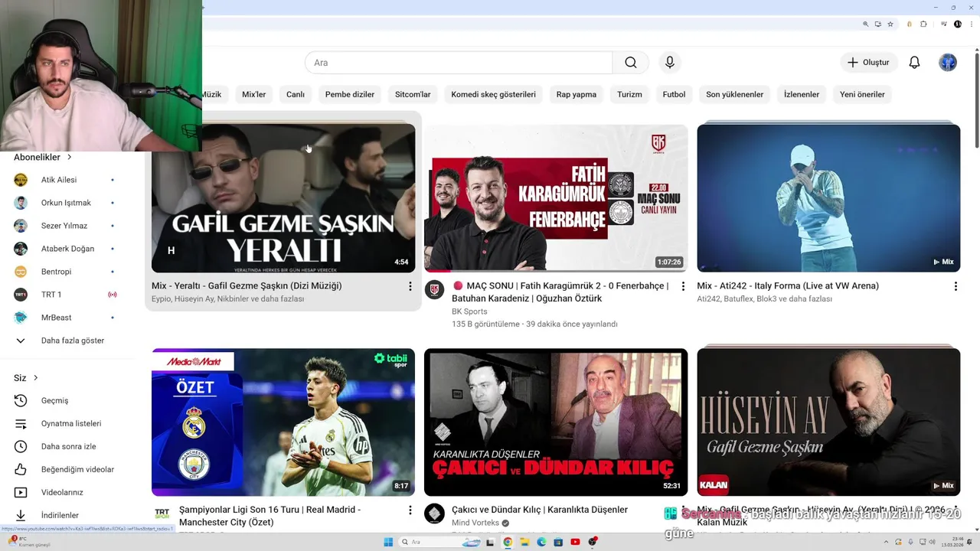Select the Canlı filter chip
The width and height of the screenshot is (980, 551).
(296, 94)
